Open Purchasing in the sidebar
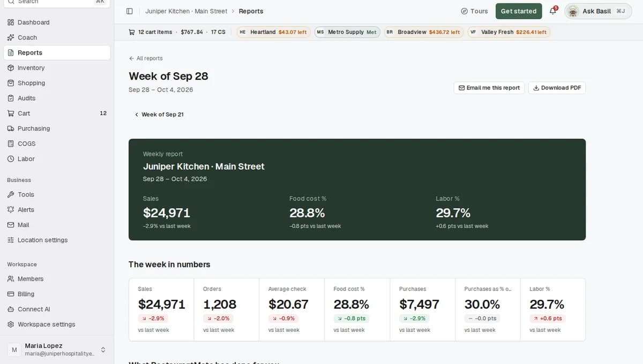The image size is (643, 364). tap(57, 128)
